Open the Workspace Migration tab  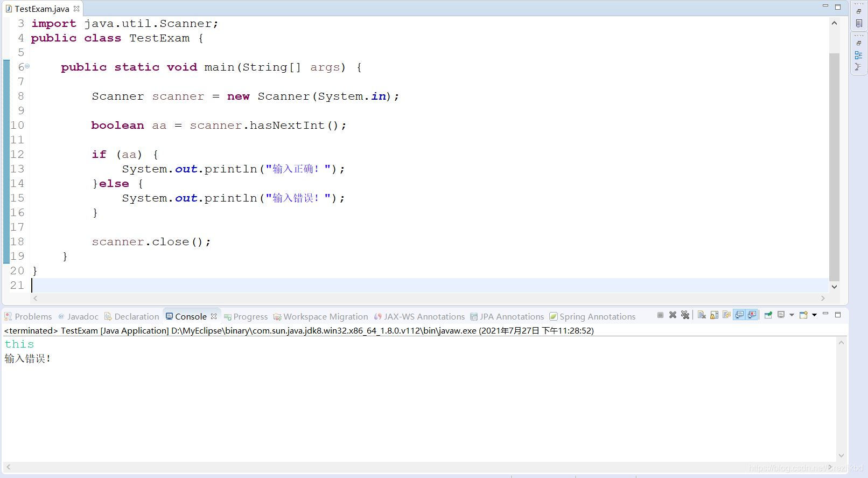tap(320, 316)
